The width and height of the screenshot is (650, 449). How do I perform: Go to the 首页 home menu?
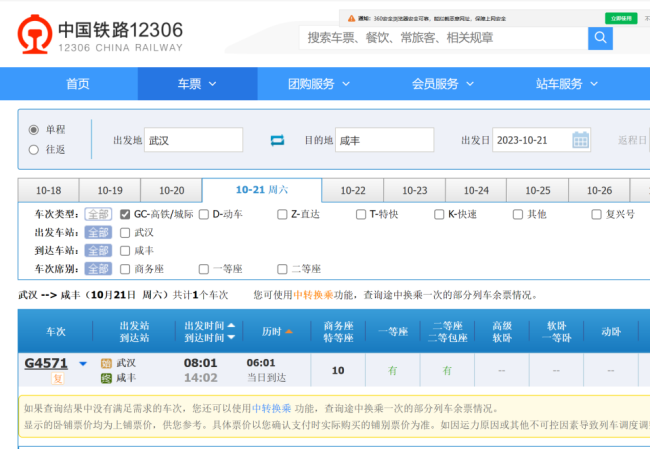[78, 84]
